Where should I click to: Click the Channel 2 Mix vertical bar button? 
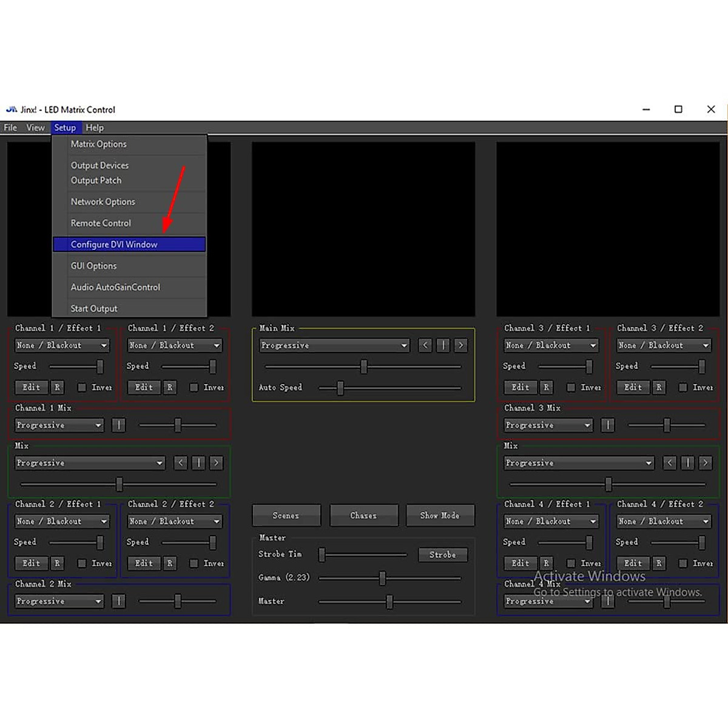point(119,601)
